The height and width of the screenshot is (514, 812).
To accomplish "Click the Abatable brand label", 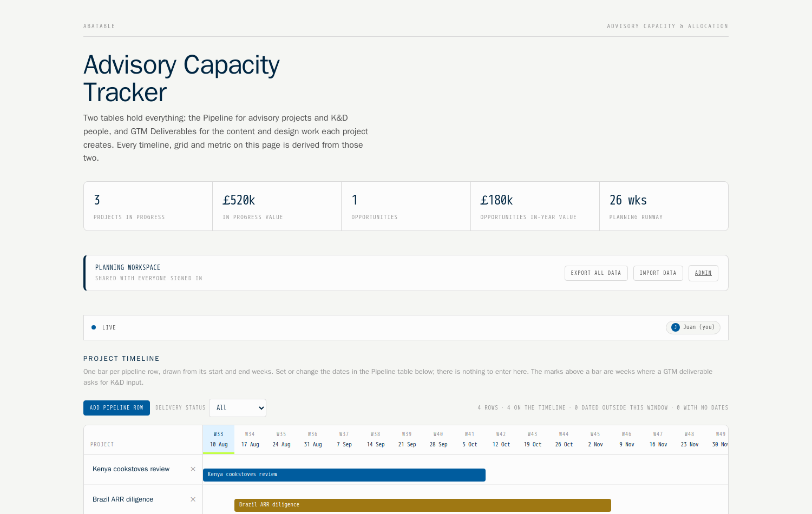I will pos(99,26).
